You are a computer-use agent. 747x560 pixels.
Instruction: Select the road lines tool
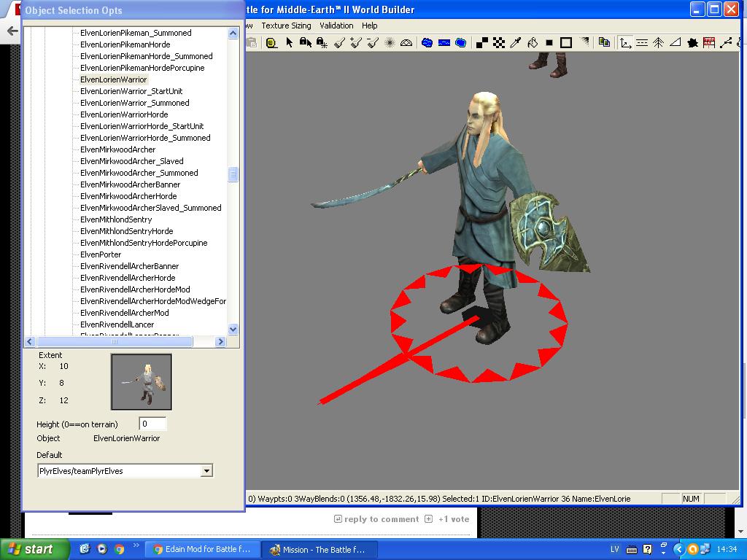[642, 43]
